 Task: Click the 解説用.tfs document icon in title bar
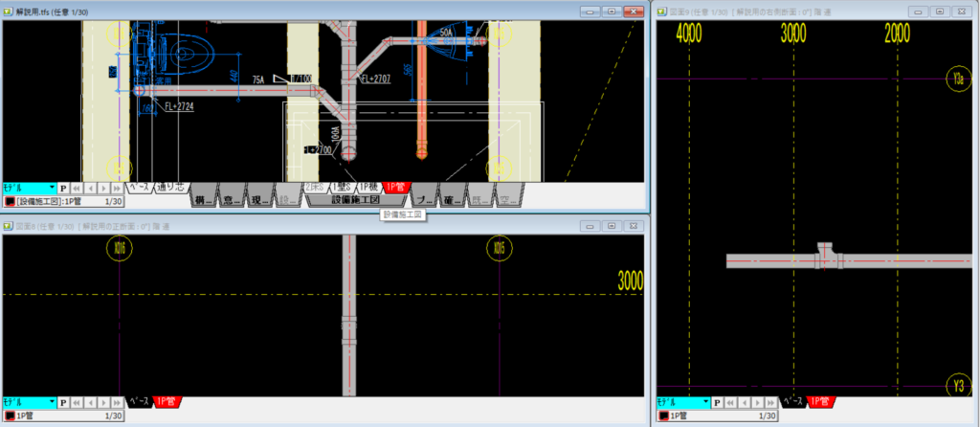click(9, 10)
